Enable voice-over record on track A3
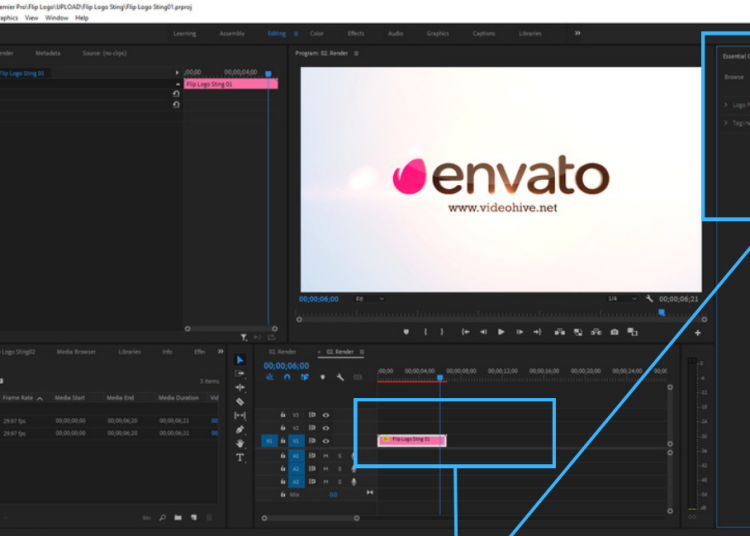 coord(354,481)
